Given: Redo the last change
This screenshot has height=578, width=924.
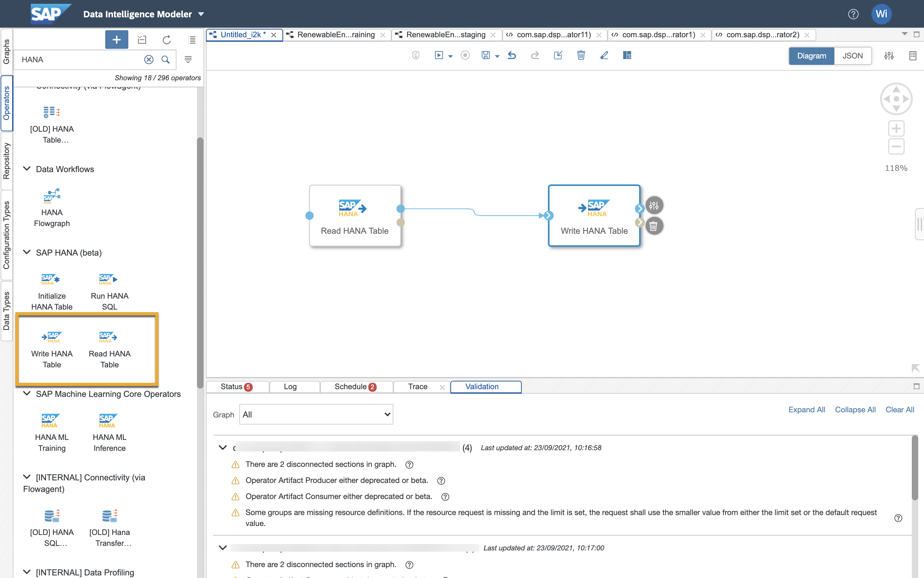Looking at the screenshot, I should (x=535, y=56).
